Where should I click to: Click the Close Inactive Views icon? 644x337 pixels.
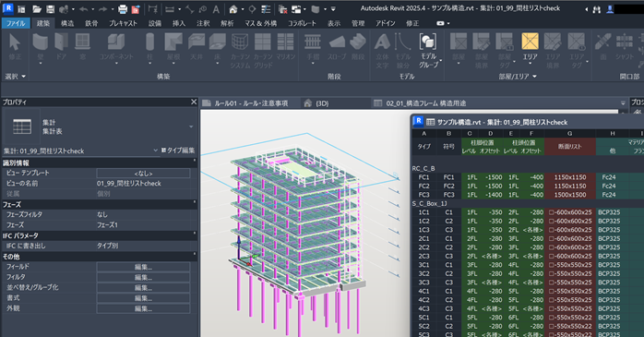pyautogui.click(x=282, y=9)
